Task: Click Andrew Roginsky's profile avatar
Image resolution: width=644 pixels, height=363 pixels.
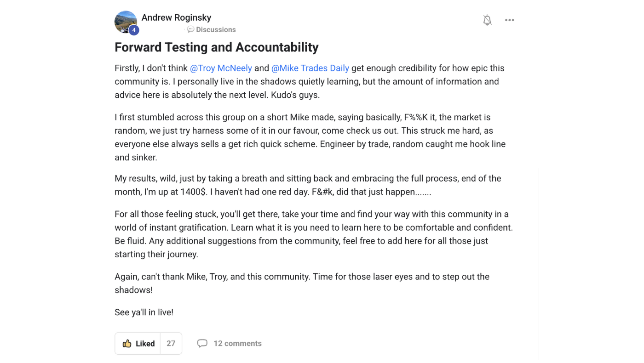Action: 126,22
